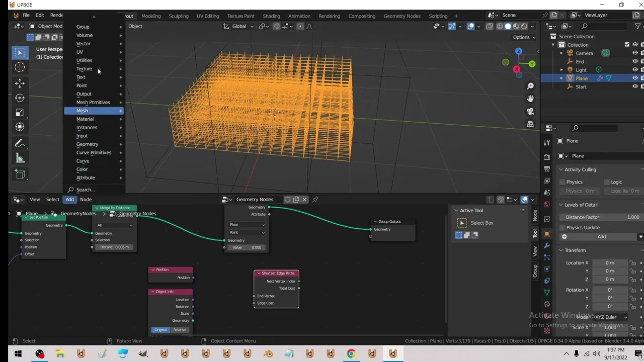The width and height of the screenshot is (644, 362).
Task: Select the Move tool in viewport toolbar
Action: [x=20, y=83]
